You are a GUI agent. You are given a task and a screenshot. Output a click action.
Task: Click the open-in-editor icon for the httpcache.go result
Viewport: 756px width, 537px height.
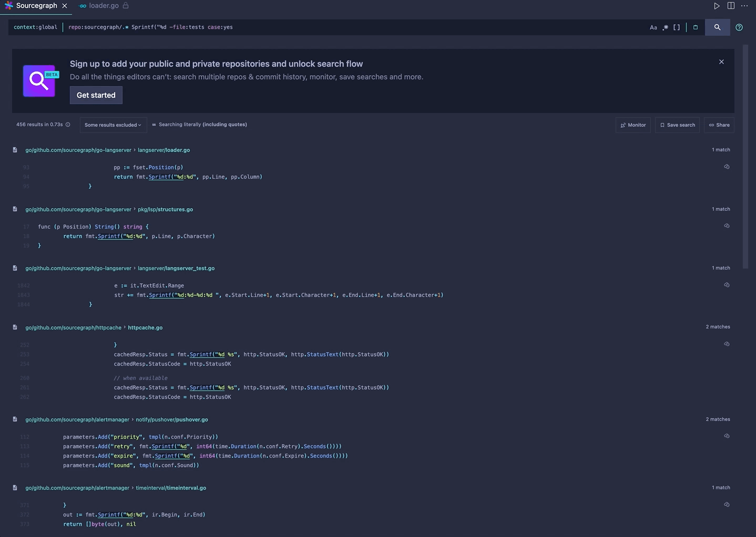coord(727,344)
